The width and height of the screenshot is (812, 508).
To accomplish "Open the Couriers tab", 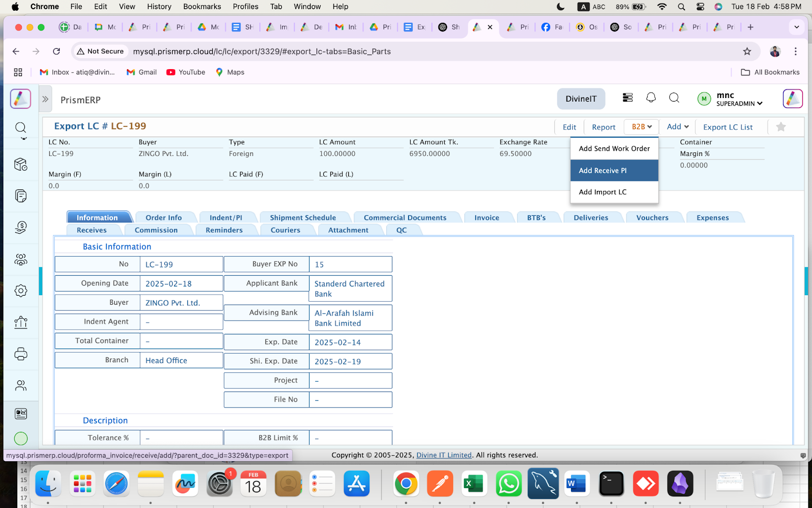I will [285, 230].
